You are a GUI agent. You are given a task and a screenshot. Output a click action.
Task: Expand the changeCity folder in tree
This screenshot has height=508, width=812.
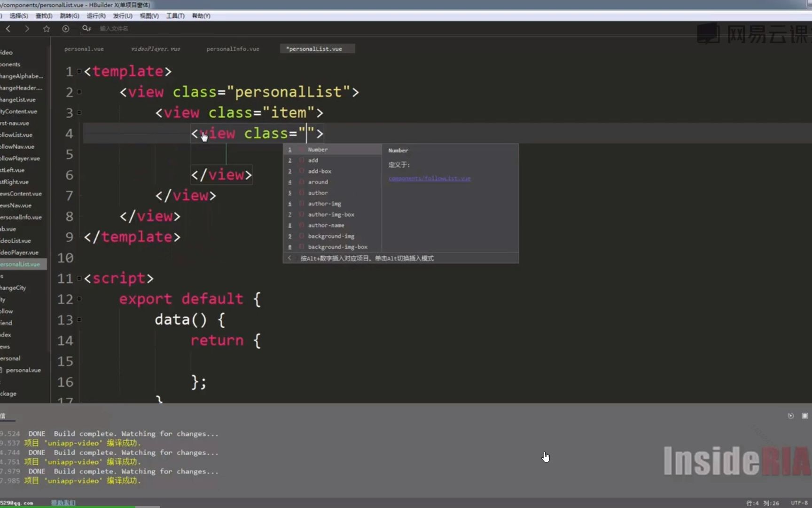tap(13, 288)
